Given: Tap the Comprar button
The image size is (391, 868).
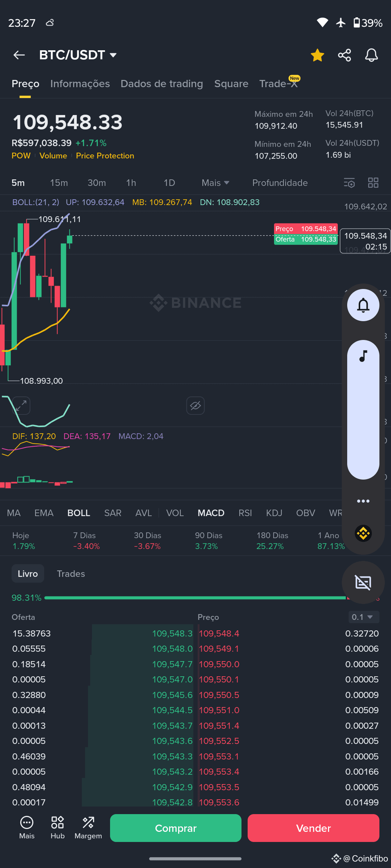Looking at the screenshot, I should [x=176, y=828].
